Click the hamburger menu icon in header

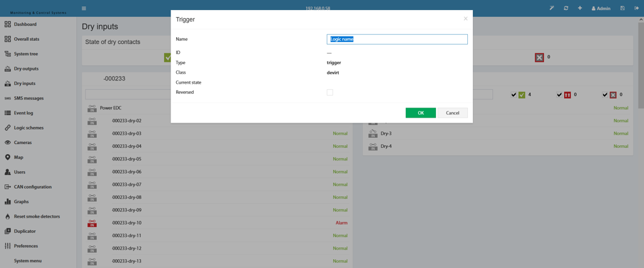[84, 8]
